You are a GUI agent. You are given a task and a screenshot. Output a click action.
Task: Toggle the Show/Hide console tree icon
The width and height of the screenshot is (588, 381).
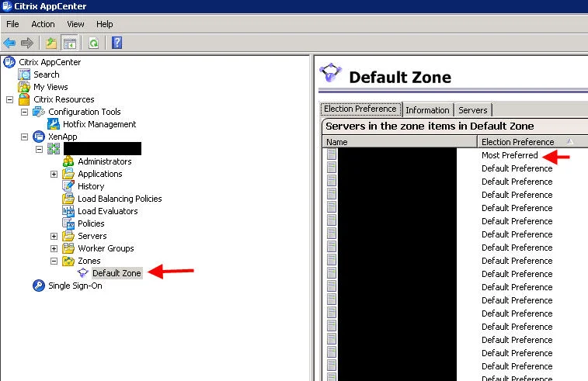coord(70,43)
